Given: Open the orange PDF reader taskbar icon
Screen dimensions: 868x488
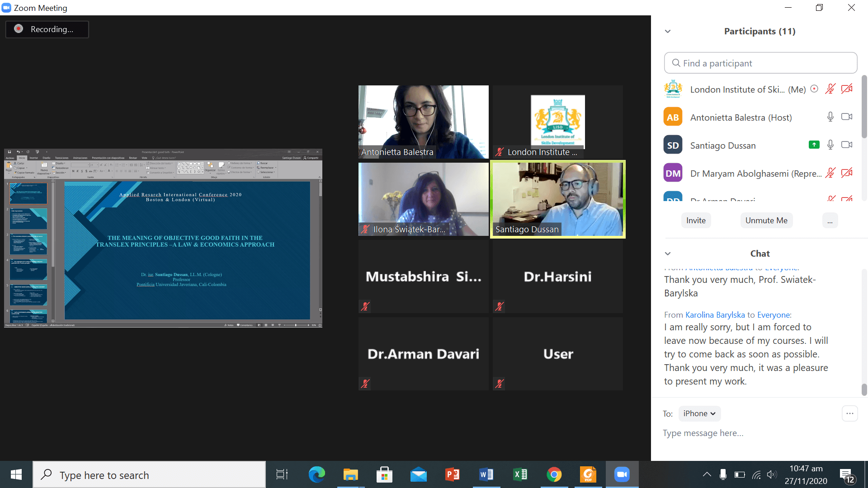Looking at the screenshot, I should click(x=588, y=474).
